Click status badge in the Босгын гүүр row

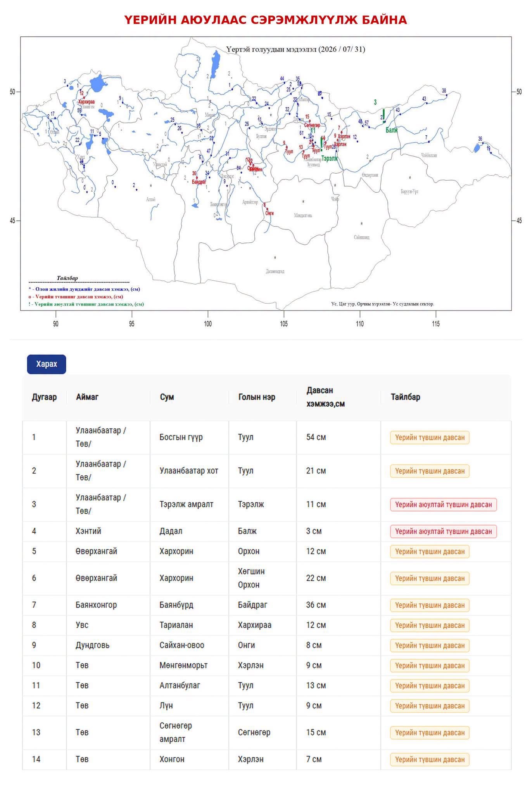coord(430,438)
